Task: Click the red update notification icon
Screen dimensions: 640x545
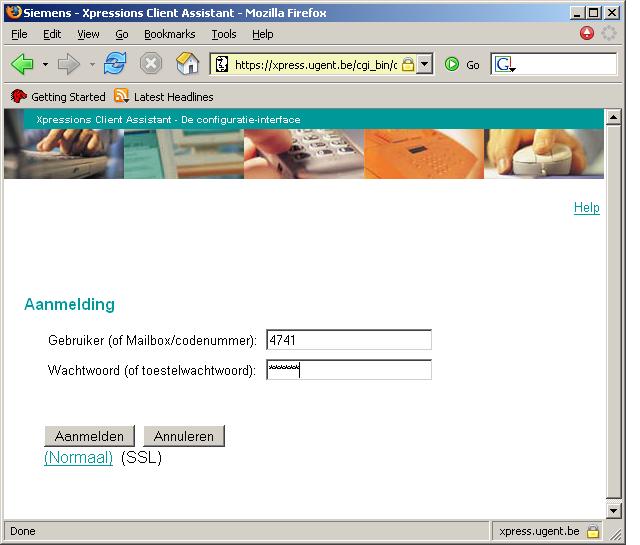Action: [x=587, y=33]
